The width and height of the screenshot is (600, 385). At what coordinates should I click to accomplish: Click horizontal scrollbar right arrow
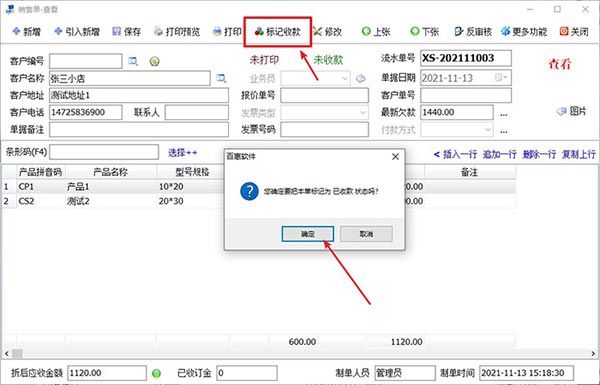pyautogui.click(x=593, y=353)
